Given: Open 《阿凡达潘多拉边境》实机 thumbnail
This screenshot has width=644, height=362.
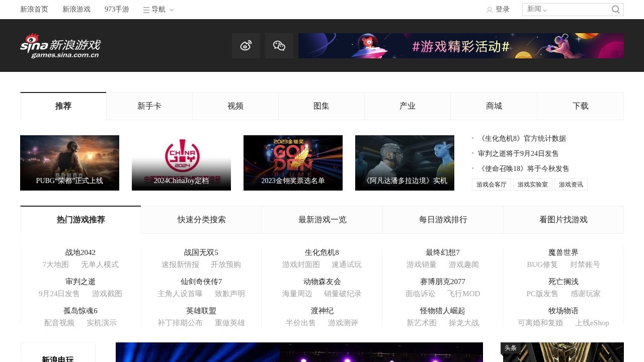Looking at the screenshot, I should pos(405,163).
